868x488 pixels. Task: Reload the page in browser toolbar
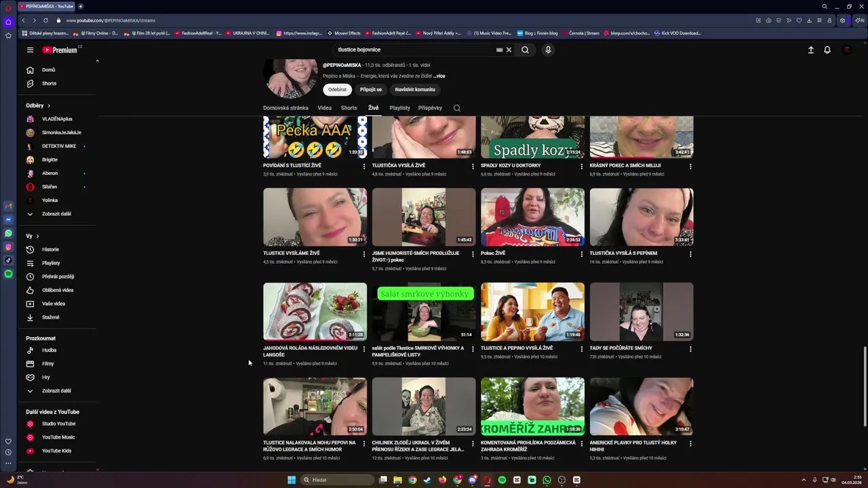[45, 20]
